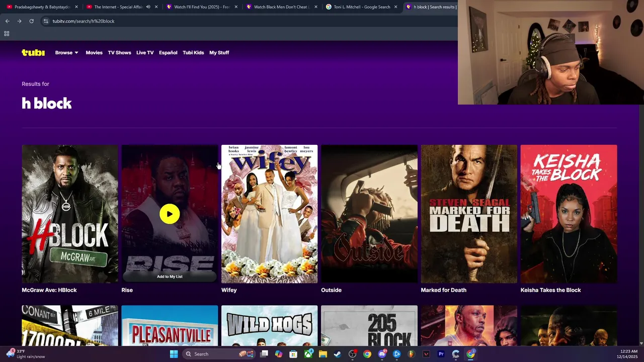Close the Toni L. Mitchell Google Search tab
Viewport: 644px width, 362px height.
pos(395,7)
